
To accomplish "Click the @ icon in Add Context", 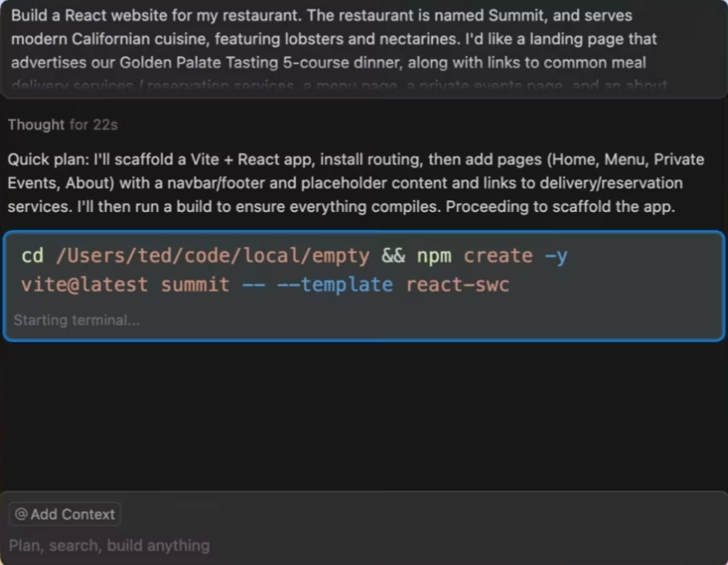I will click(22, 514).
